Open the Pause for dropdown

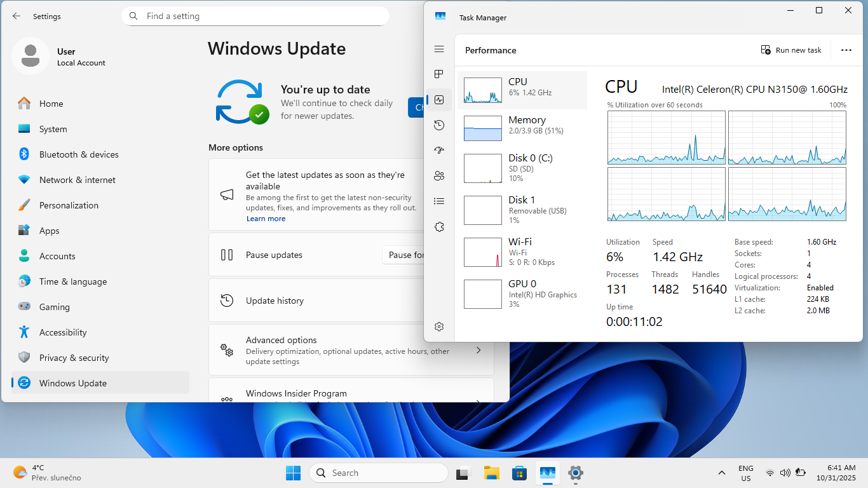point(403,255)
